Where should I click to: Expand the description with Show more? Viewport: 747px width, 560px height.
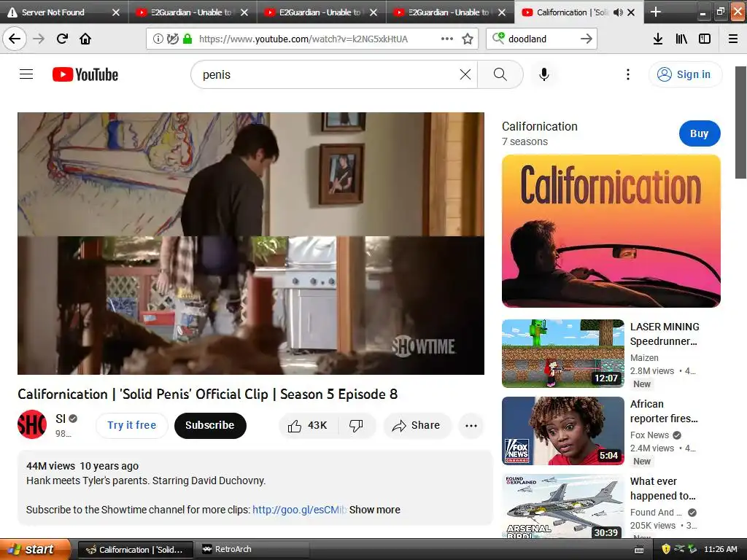tap(374, 510)
